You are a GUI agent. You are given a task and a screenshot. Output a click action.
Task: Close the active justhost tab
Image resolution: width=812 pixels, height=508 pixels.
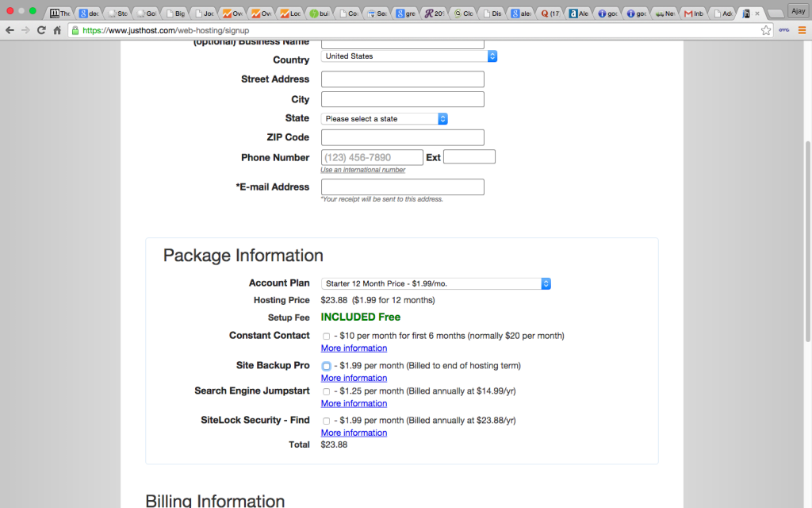coord(758,13)
